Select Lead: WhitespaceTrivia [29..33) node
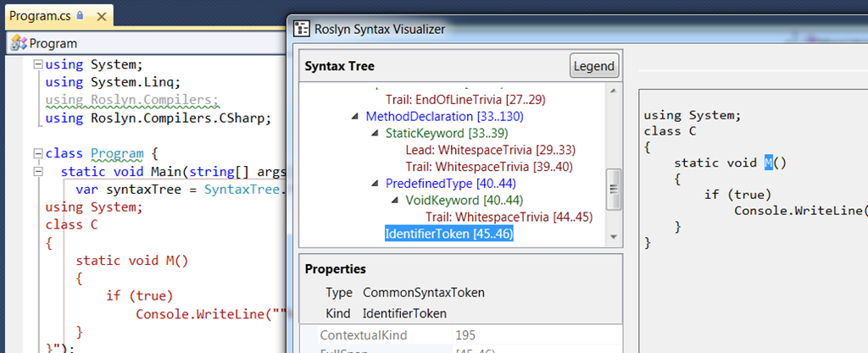The width and height of the screenshot is (868, 353). 491,150
